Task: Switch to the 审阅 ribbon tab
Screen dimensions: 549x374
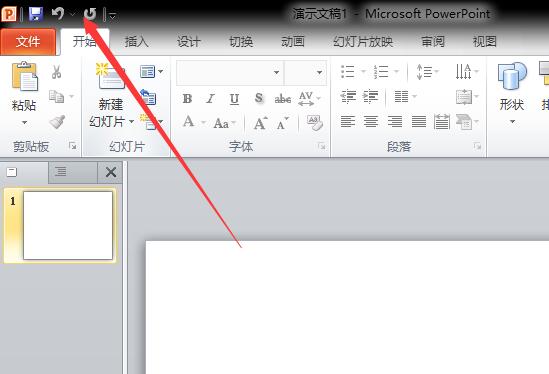Action: coord(433,42)
